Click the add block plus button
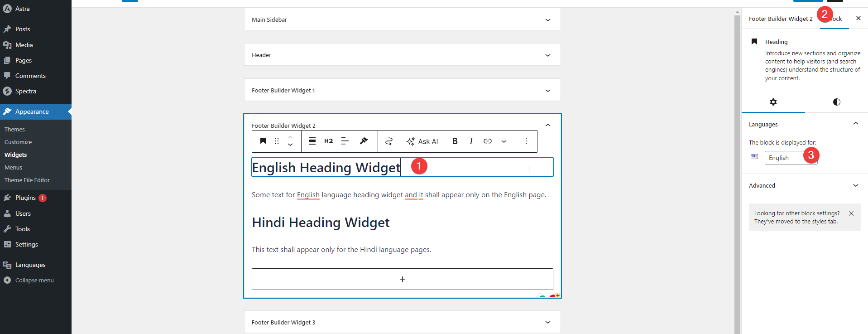This screenshot has height=334, width=868. 403,279
